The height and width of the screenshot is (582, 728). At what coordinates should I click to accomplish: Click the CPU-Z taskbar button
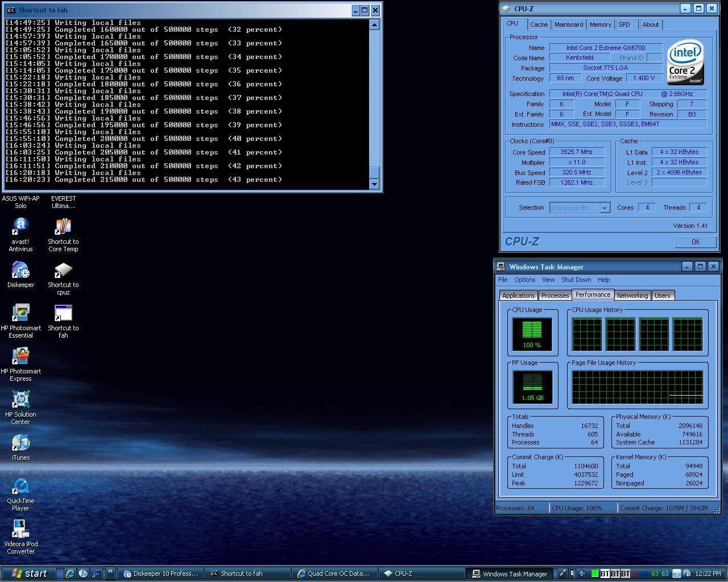[421, 573]
